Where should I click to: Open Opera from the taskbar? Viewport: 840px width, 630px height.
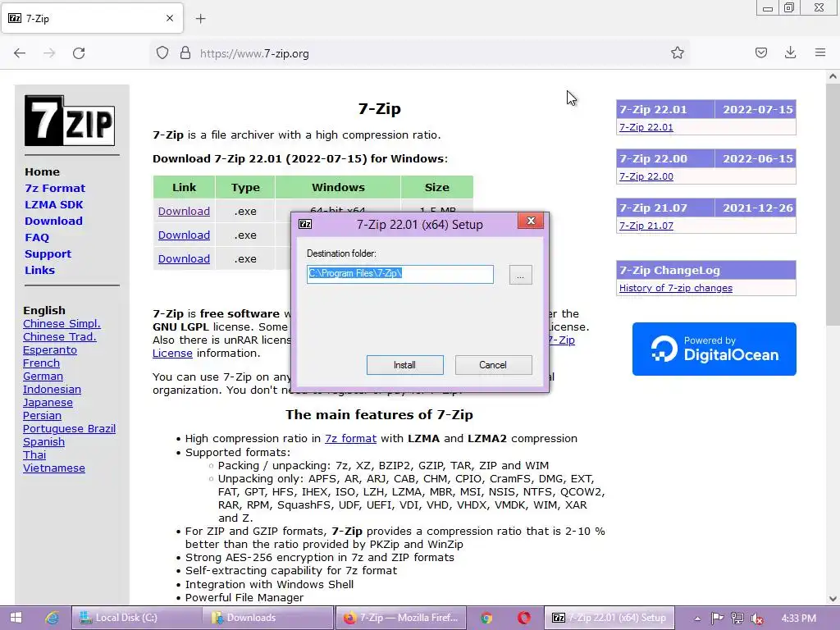pyautogui.click(x=524, y=618)
